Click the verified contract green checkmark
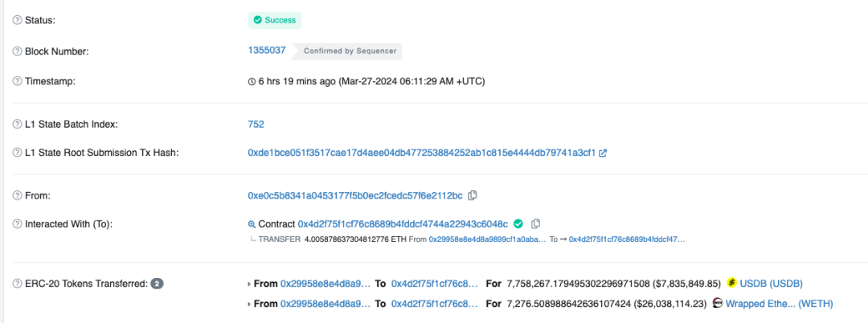868x323 pixels. tap(518, 223)
